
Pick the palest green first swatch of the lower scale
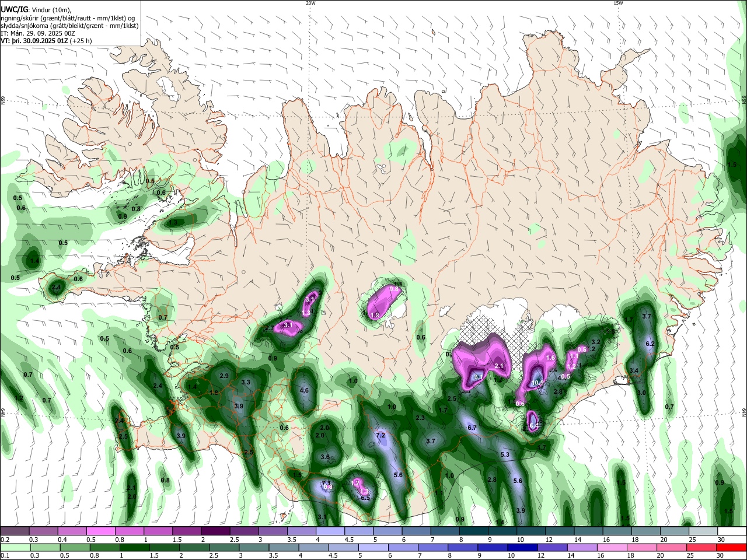tap(15, 547)
